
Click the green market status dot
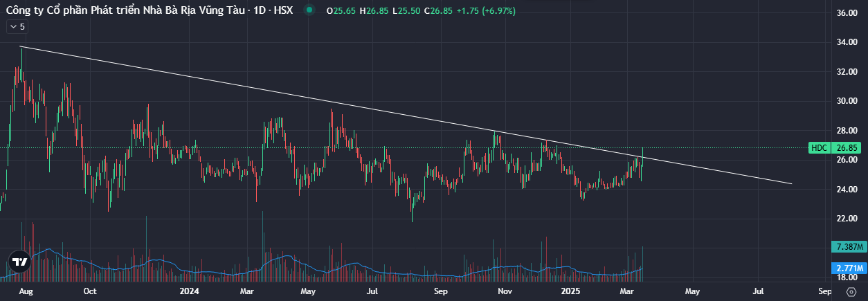pyautogui.click(x=309, y=10)
